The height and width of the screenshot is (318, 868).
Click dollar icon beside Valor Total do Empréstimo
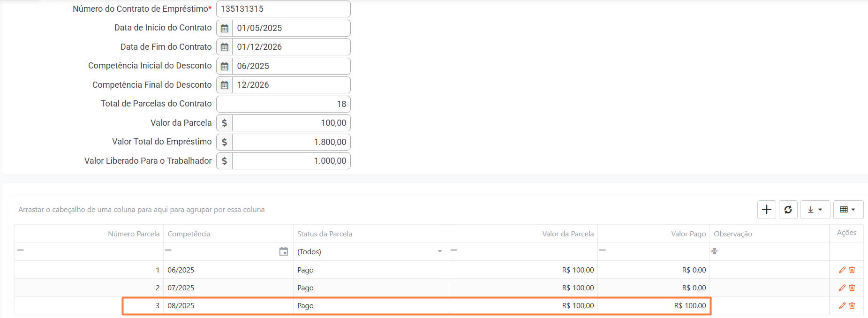coord(225,142)
